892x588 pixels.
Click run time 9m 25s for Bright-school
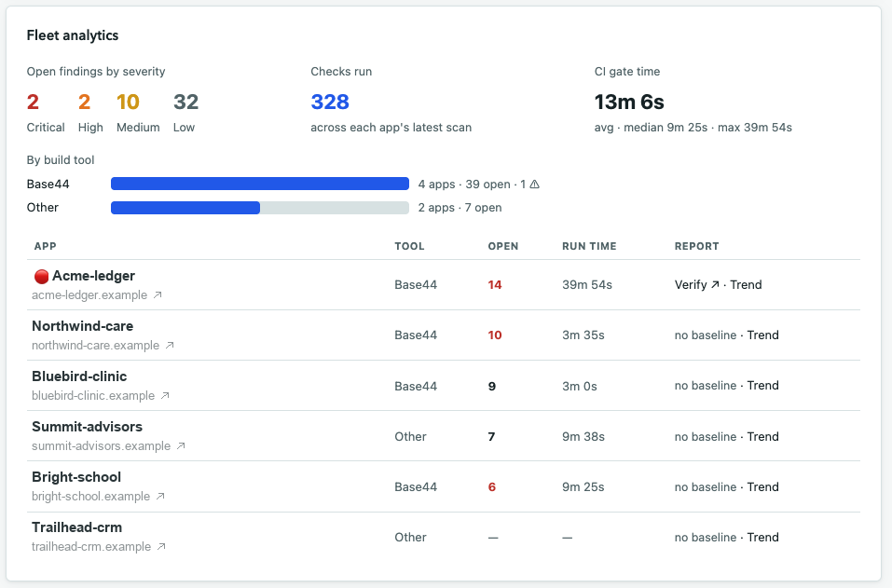pyautogui.click(x=583, y=486)
